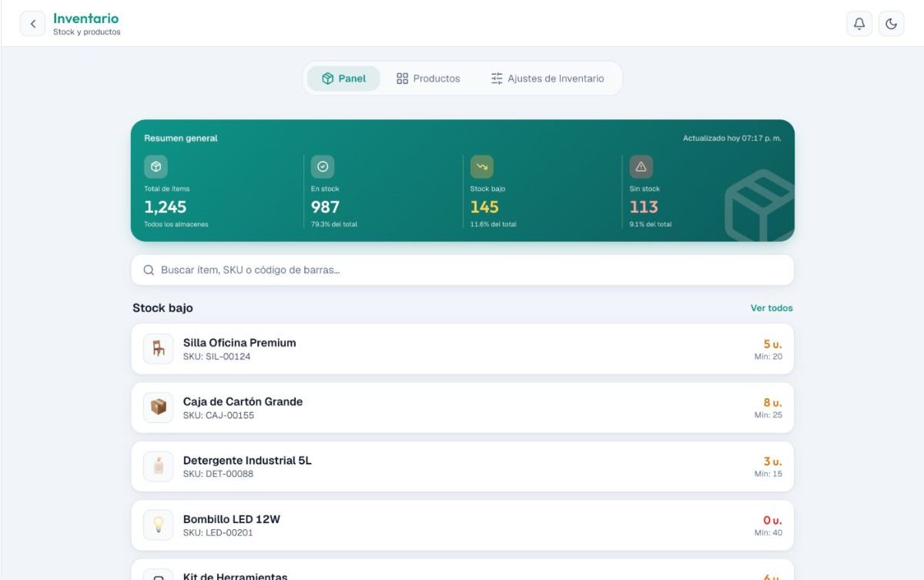Click the search magnifier icon
The width and height of the screenshot is (924, 580).
[149, 270]
